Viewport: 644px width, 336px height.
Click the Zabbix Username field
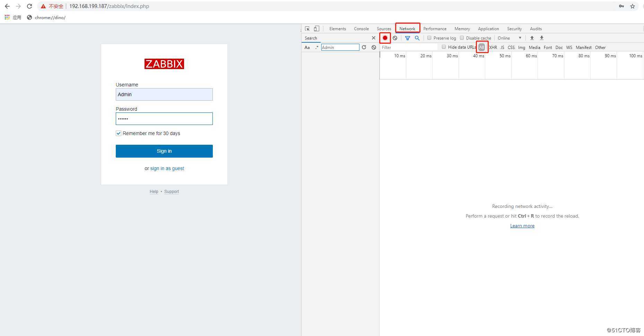(164, 94)
